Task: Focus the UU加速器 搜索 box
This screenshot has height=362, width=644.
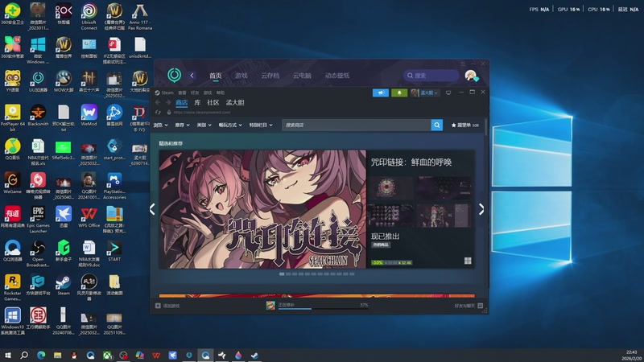Action: pos(431,76)
